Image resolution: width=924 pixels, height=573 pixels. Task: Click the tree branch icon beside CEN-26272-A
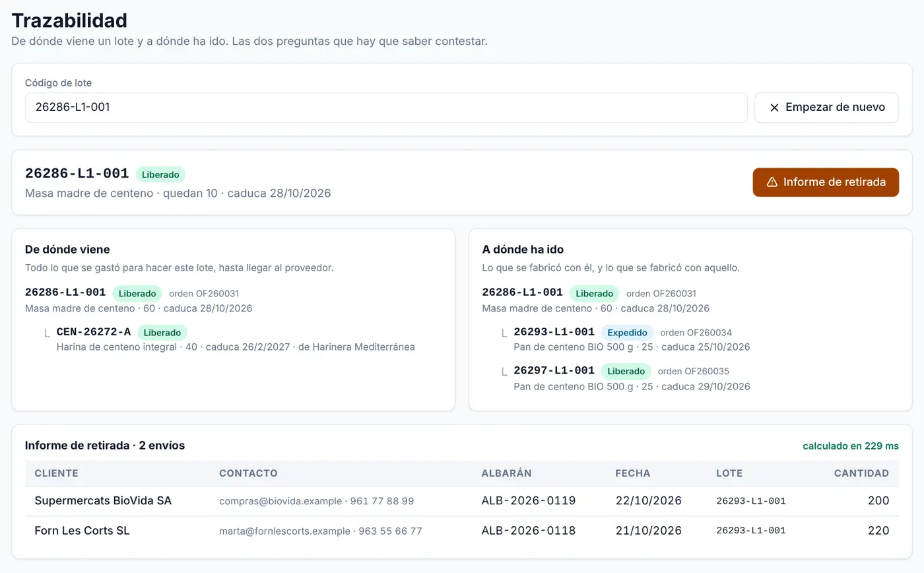point(47,333)
